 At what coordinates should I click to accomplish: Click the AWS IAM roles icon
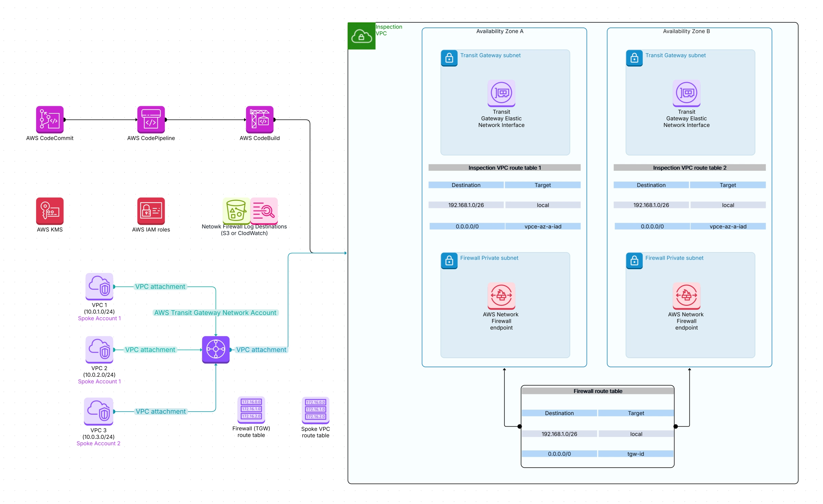pos(151,211)
